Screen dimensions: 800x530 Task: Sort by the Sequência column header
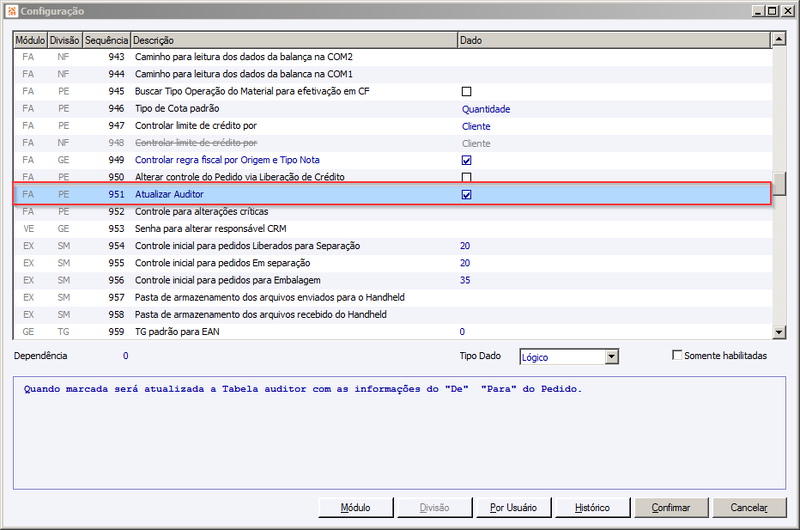coord(106,40)
